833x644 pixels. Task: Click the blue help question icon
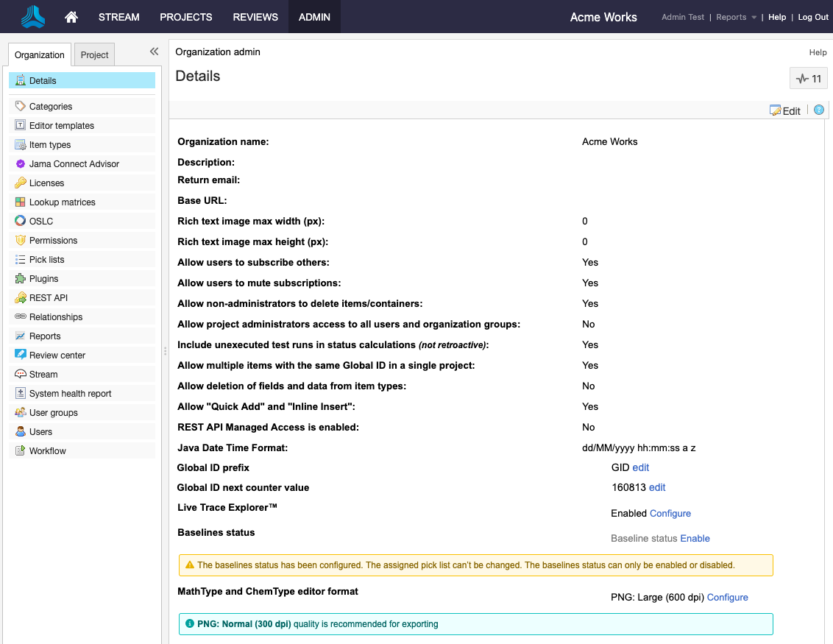coord(818,110)
